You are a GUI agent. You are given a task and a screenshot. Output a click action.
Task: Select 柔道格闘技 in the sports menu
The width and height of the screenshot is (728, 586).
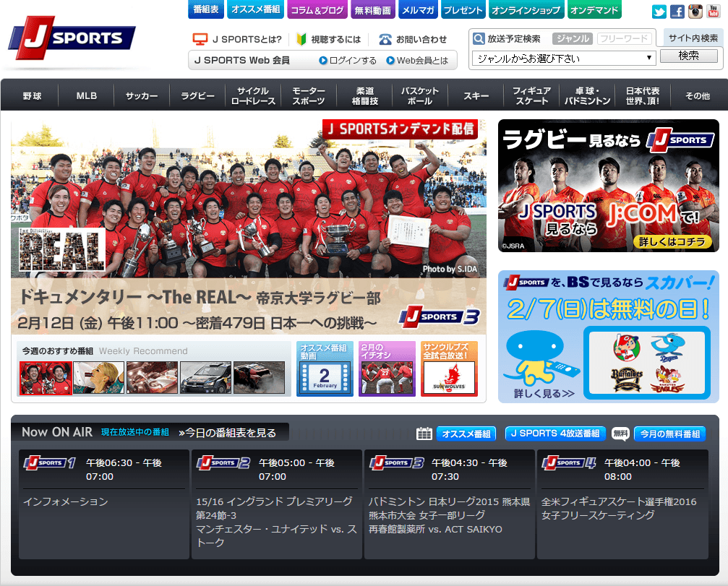pos(364,95)
